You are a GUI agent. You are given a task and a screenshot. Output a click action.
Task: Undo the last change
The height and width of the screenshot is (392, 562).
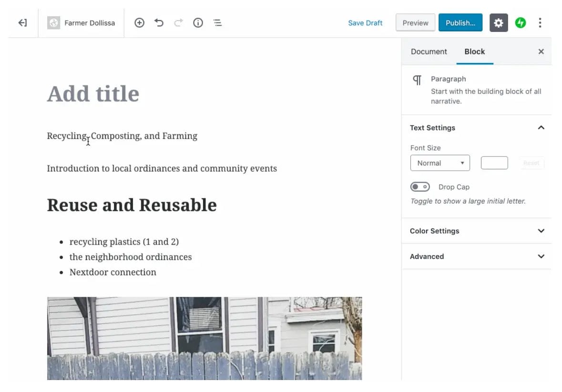pyautogui.click(x=159, y=22)
